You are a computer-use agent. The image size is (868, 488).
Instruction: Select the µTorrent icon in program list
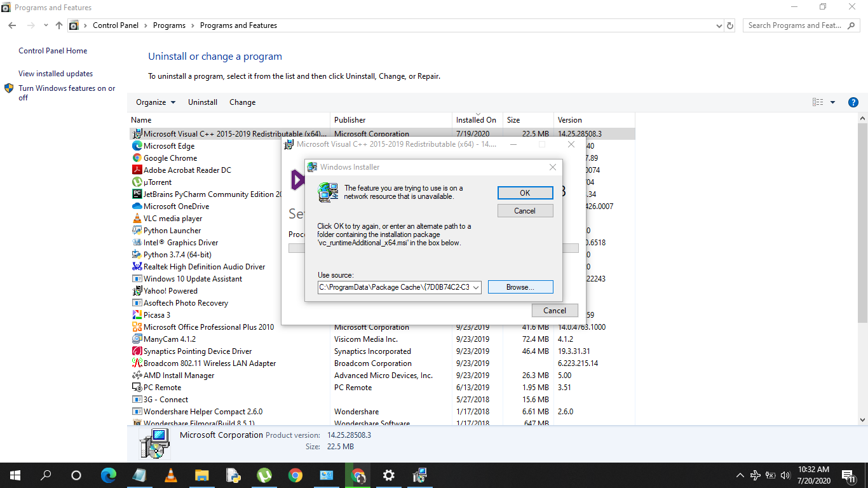137,182
